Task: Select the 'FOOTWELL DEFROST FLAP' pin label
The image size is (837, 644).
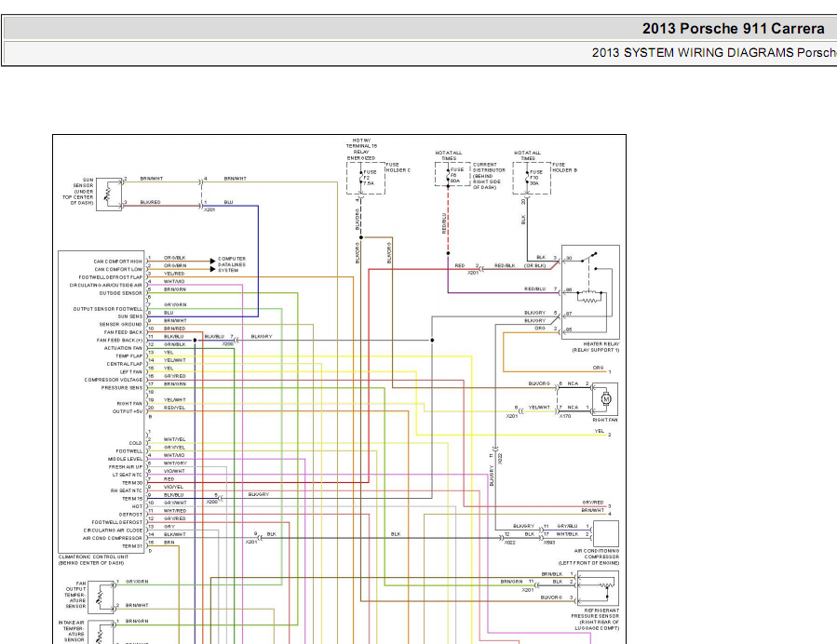Action: (111, 277)
